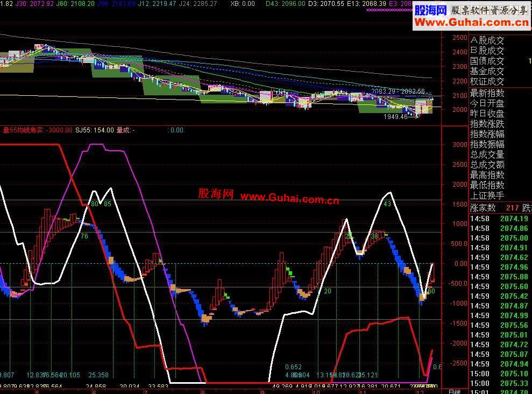Click the 今日开盘 label

coord(487,103)
